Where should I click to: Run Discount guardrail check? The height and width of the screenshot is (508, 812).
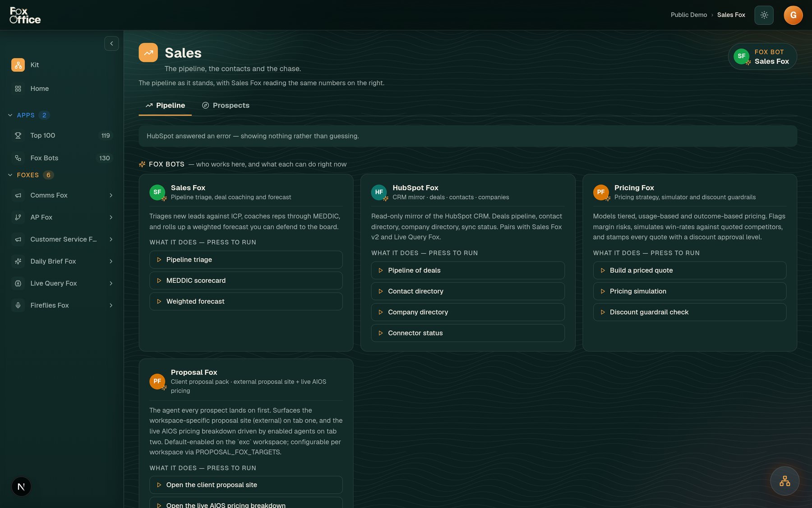[689, 312]
